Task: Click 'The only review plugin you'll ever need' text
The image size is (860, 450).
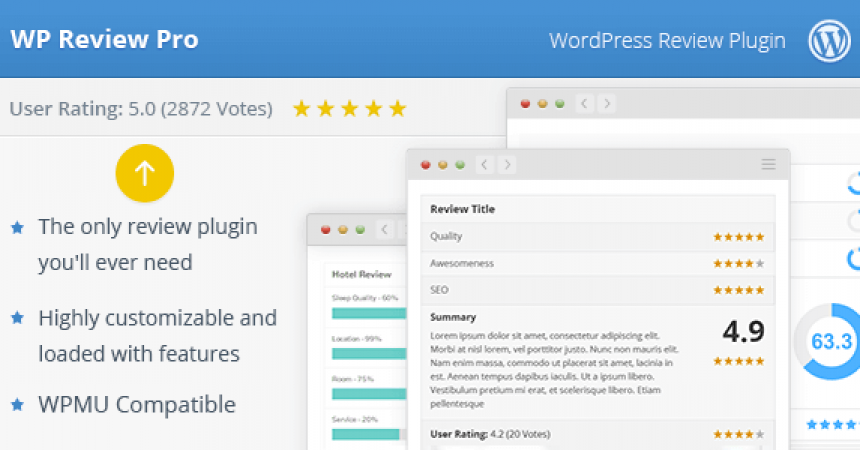Action: (148, 244)
